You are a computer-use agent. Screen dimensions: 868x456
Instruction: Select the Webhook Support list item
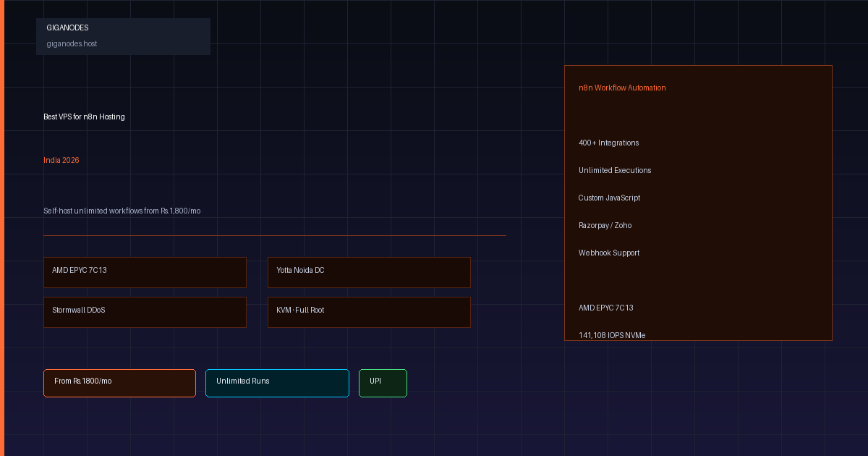609,253
